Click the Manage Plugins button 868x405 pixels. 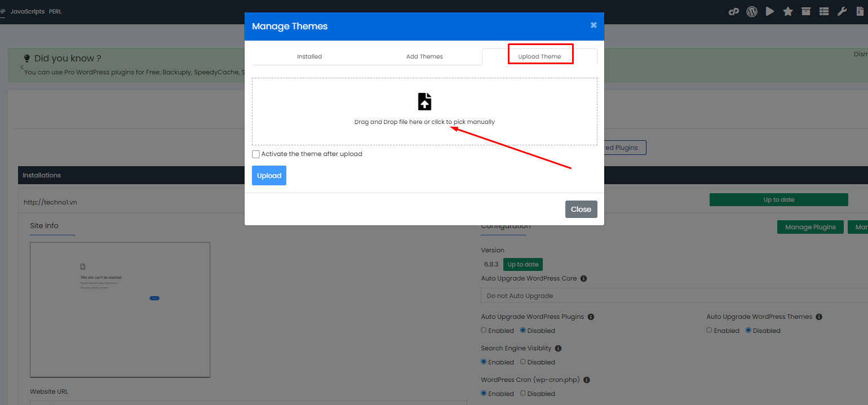810,227
